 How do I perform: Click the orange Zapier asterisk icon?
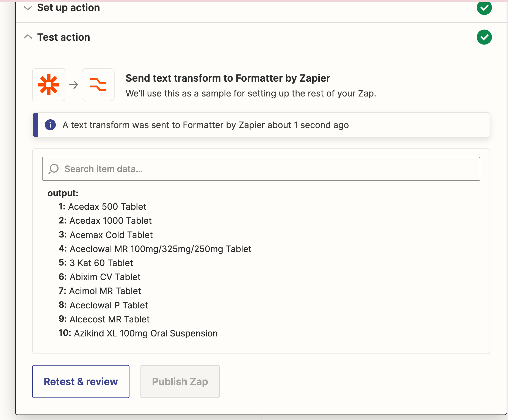tap(49, 85)
